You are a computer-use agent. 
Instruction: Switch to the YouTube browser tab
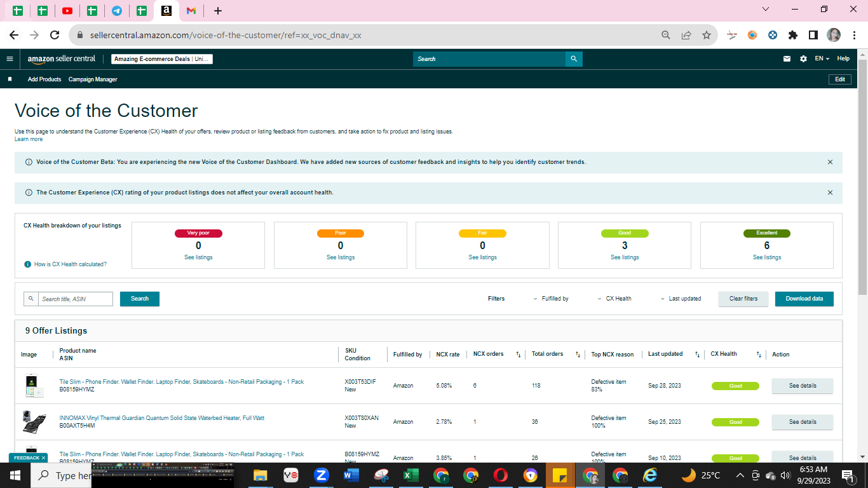pos(67,11)
